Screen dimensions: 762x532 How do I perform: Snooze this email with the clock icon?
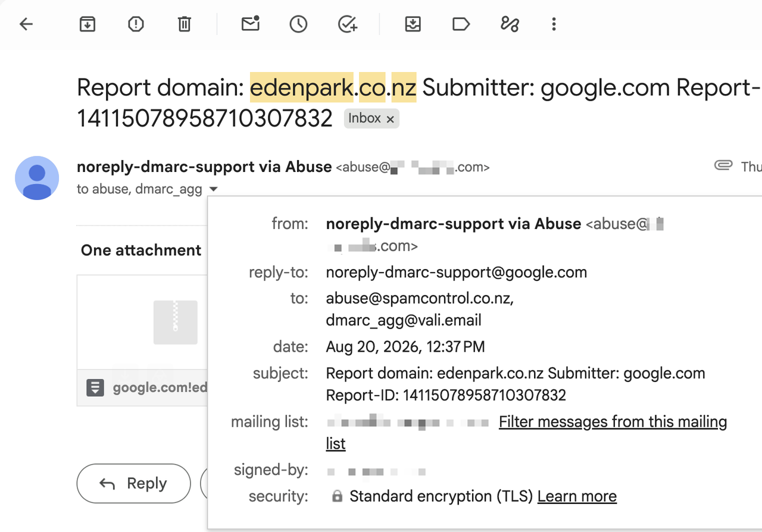pyautogui.click(x=299, y=24)
